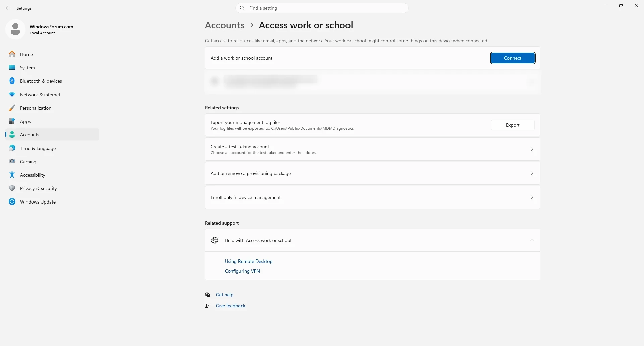Focus the Find a setting field

click(322, 8)
